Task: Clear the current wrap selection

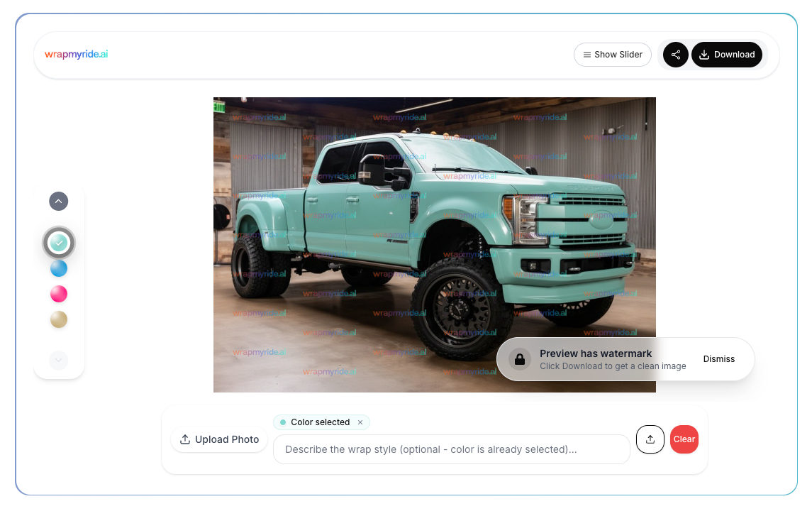Action: (x=684, y=439)
